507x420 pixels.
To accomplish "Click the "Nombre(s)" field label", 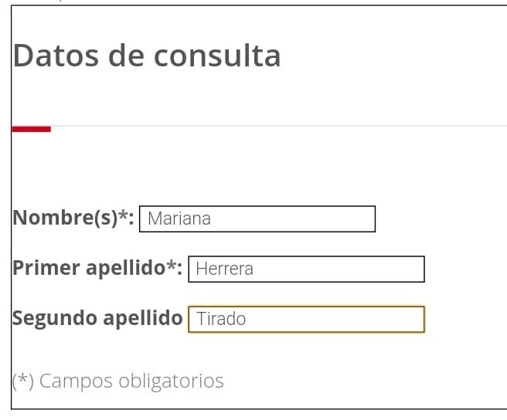I will coord(65,218).
